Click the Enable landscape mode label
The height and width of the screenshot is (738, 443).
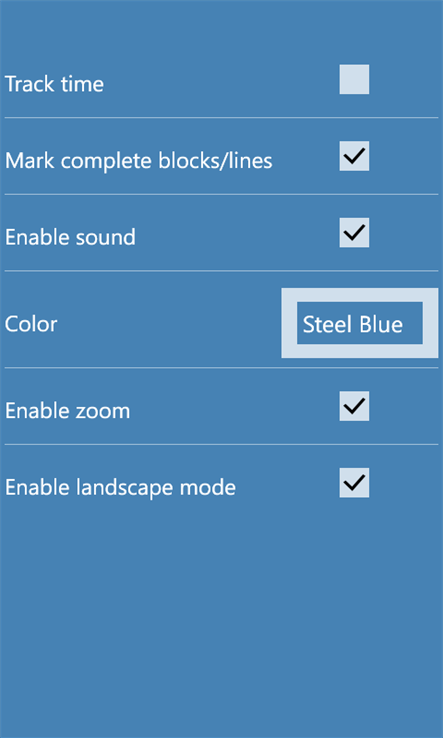click(120, 487)
